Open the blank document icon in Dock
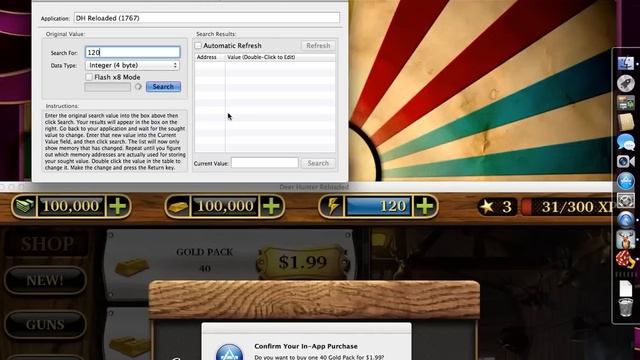 (x=626, y=288)
